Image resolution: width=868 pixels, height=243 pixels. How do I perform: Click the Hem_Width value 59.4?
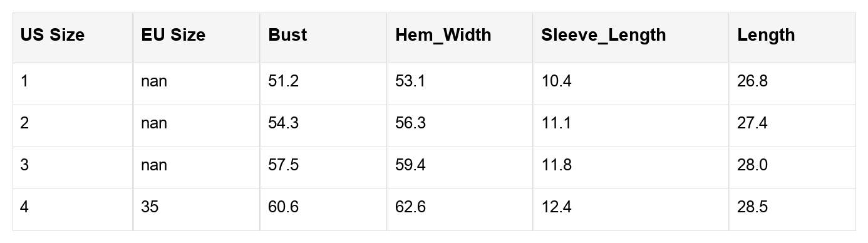(410, 165)
